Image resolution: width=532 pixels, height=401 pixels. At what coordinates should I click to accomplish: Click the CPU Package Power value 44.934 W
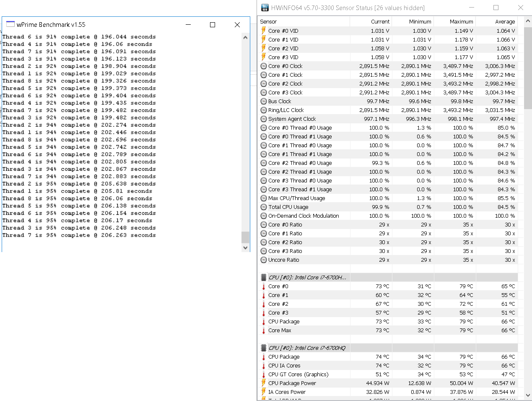coord(378,383)
